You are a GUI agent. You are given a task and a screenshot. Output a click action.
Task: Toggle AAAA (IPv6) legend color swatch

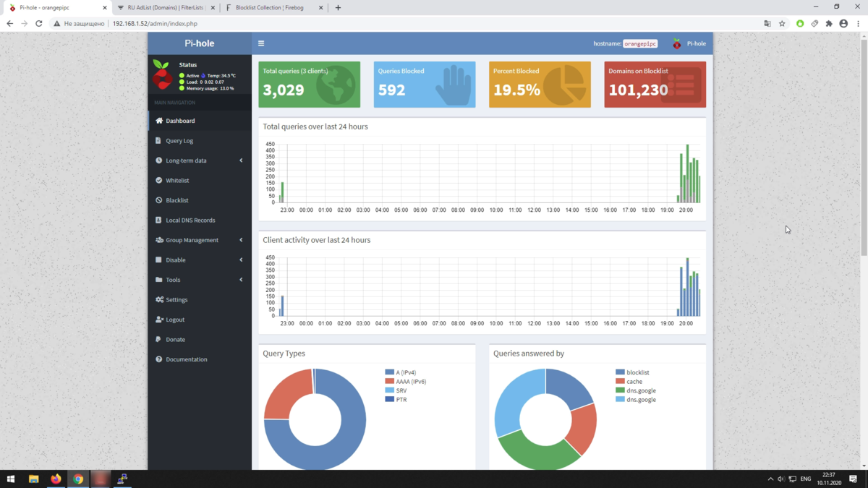390,381
